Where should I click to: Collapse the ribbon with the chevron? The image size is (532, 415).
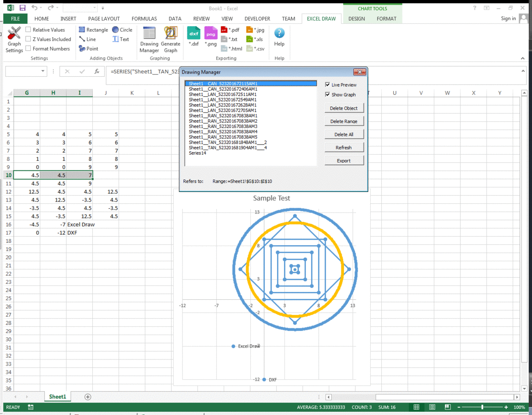click(523, 58)
